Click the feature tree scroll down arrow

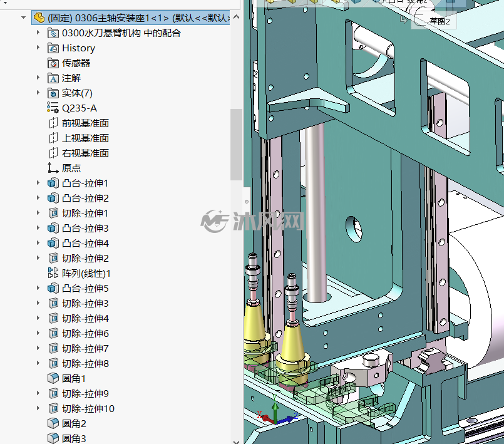point(237,441)
